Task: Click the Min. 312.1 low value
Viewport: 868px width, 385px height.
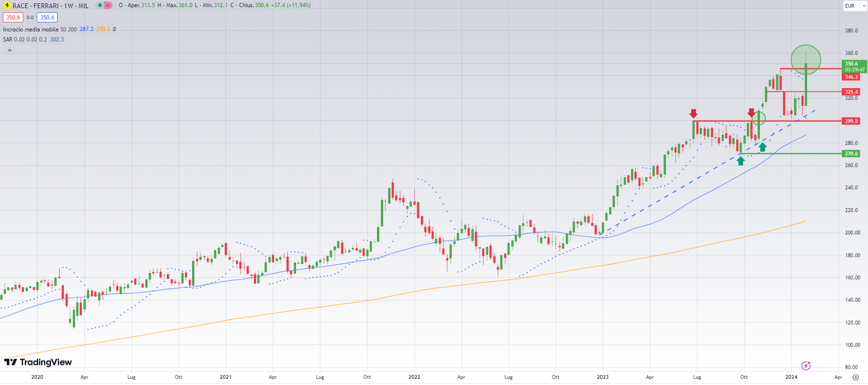Action: point(215,5)
